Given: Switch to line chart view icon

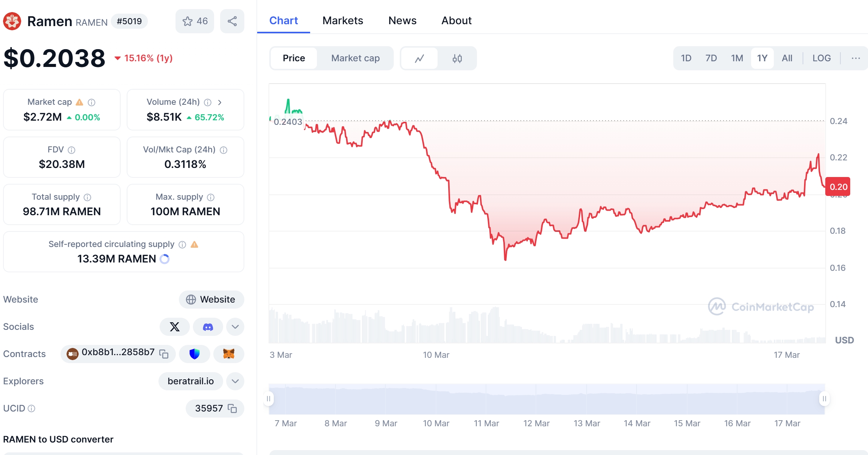Looking at the screenshot, I should (419, 58).
